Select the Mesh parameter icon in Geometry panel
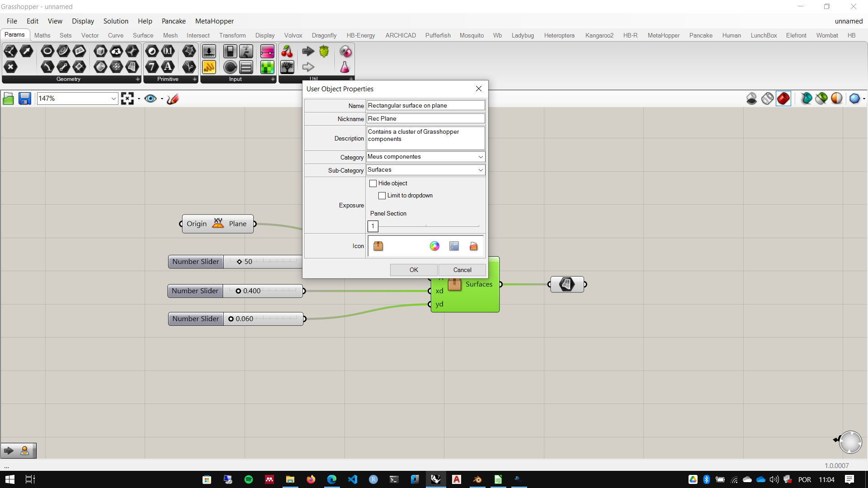 [x=117, y=67]
